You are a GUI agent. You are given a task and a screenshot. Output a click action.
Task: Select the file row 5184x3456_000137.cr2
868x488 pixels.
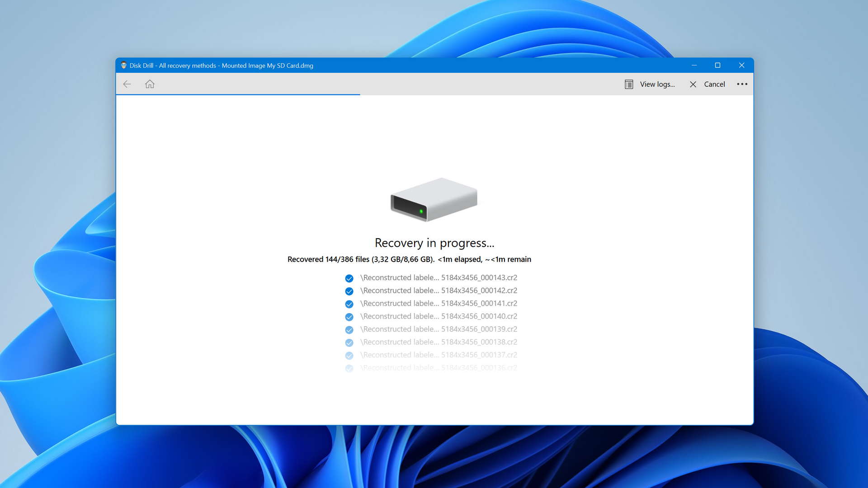point(431,355)
